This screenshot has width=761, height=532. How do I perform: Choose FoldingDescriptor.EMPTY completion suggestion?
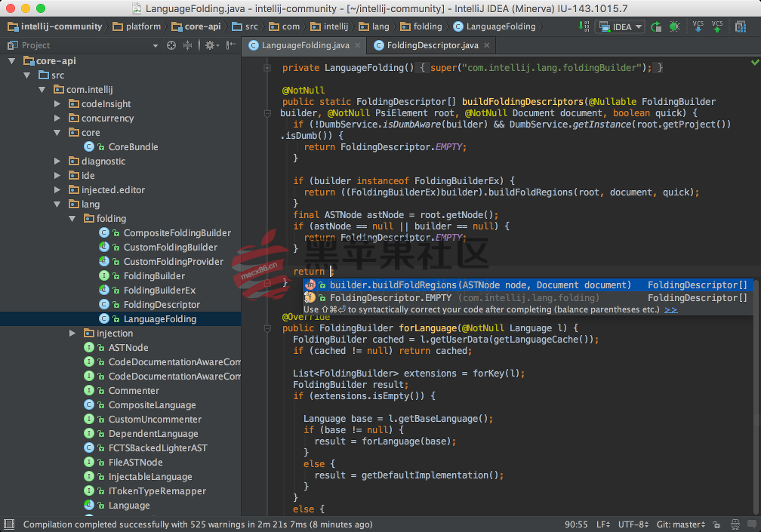(x=528, y=298)
